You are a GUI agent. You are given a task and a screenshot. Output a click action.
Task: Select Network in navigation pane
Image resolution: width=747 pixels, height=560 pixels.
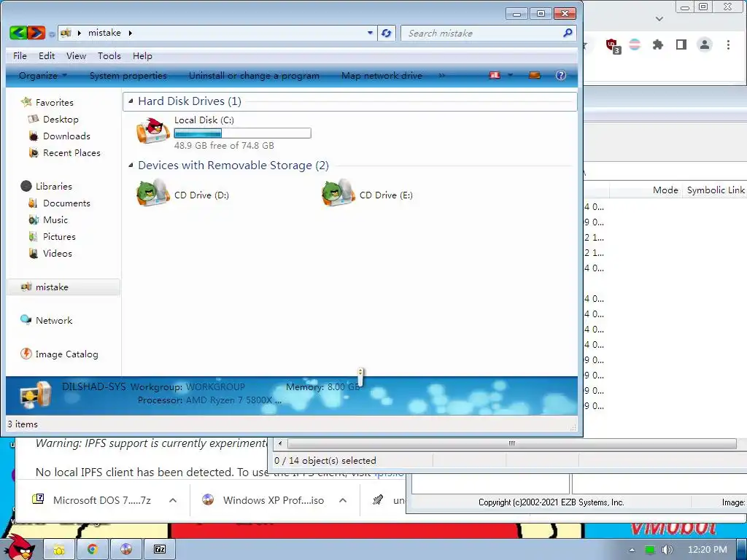[47, 321]
